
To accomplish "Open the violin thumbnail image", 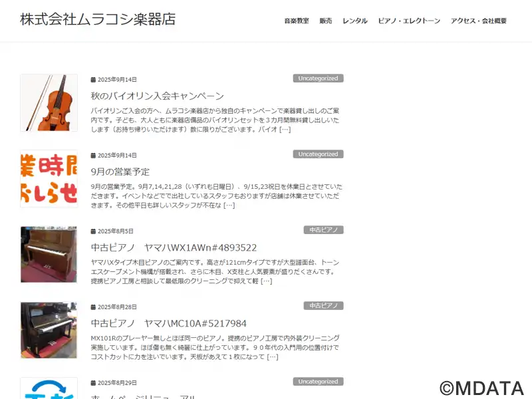I will pyautogui.click(x=49, y=103).
